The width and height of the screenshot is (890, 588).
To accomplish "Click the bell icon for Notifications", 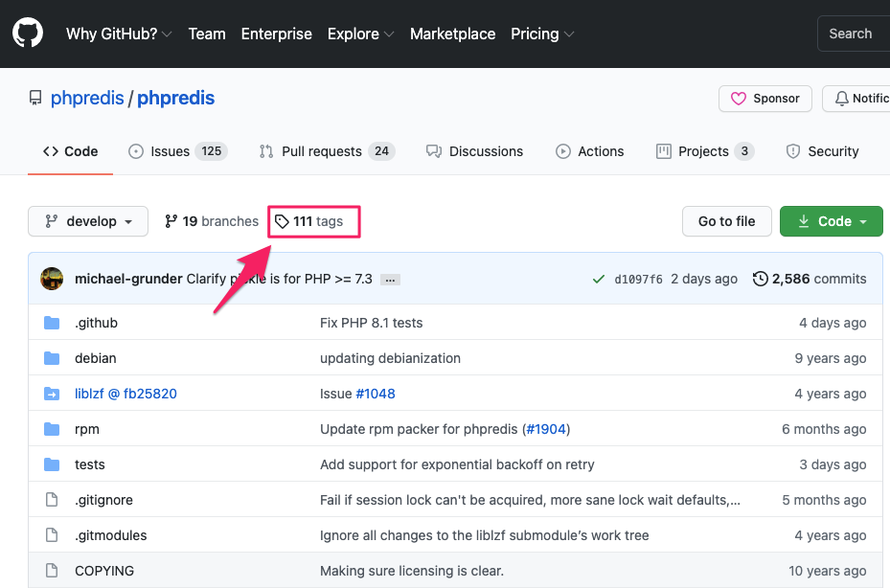I will (842, 99).
